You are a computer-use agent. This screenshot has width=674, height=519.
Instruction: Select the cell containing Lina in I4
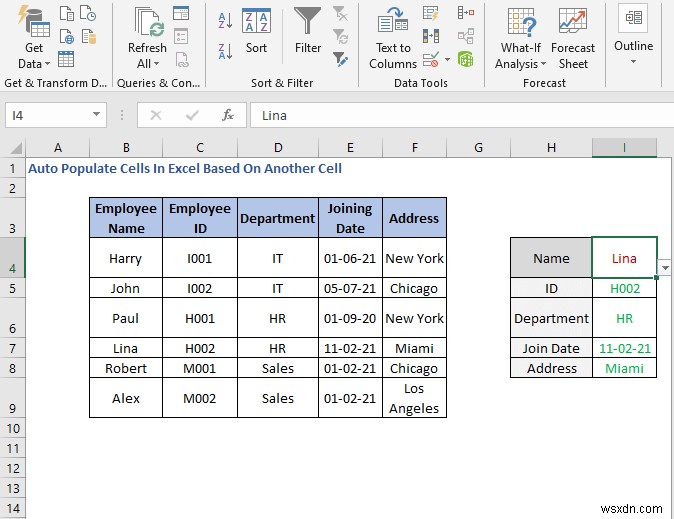624,257
